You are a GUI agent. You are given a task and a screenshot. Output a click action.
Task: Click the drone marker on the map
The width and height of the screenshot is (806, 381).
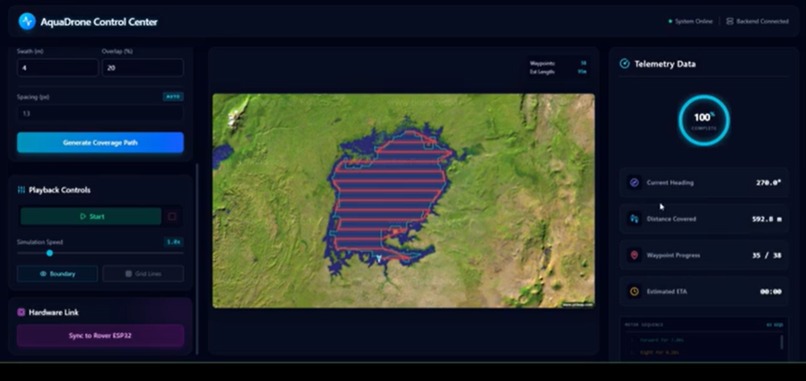point(379,259)
